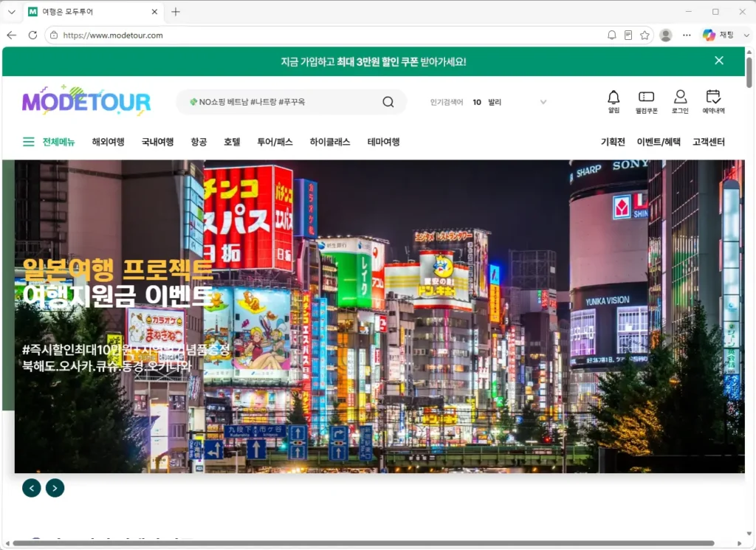This screenshot has height=550, width=756.
Task: Open the browser profile avatar
Action: pyautogui.click(x=666, y=35)
